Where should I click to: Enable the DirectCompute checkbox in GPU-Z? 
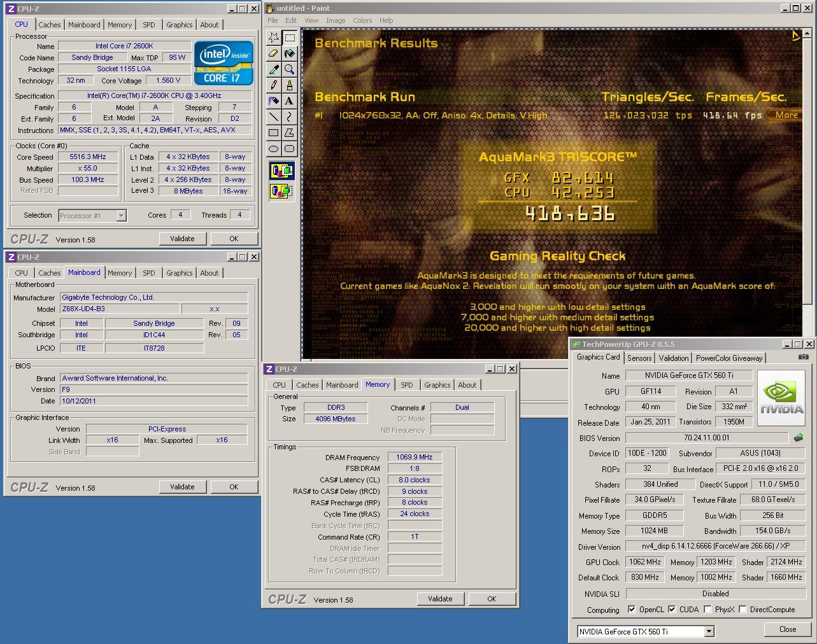coord(743,609)
